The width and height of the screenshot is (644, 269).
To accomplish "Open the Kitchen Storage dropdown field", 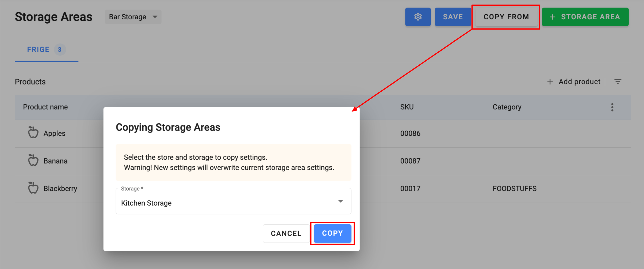I will [x=228, y=202].
